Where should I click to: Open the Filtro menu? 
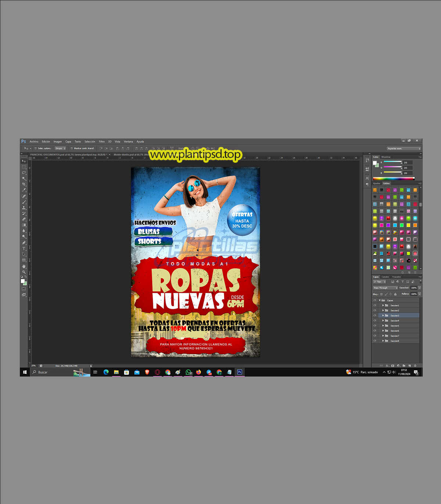pyautogui.click(x=102, y=141)
